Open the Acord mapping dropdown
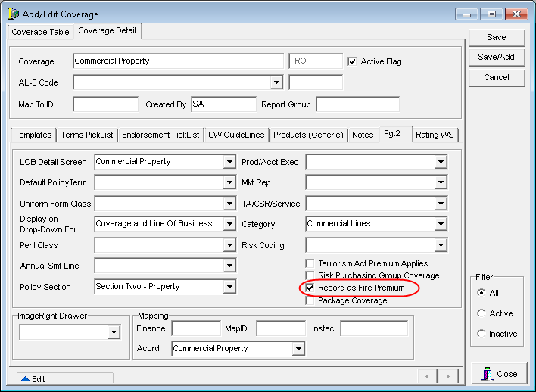 tap(298, 349)
